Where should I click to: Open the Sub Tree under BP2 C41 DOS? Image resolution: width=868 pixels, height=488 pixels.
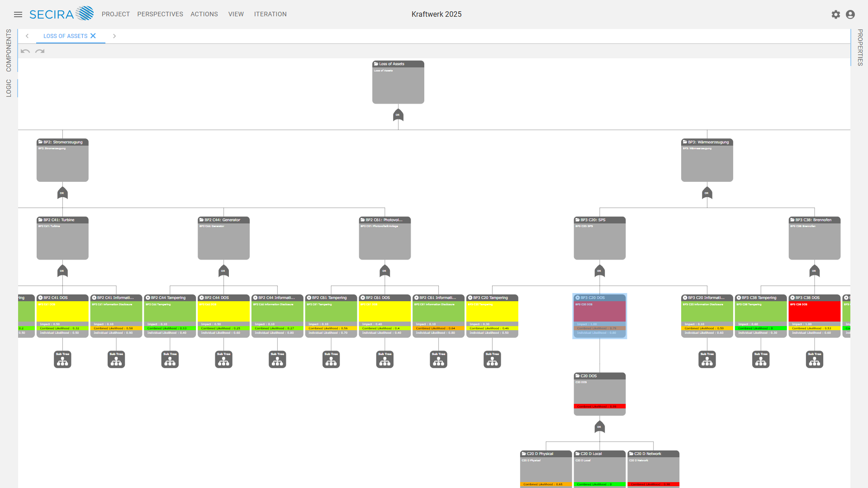tap(62, 360)
